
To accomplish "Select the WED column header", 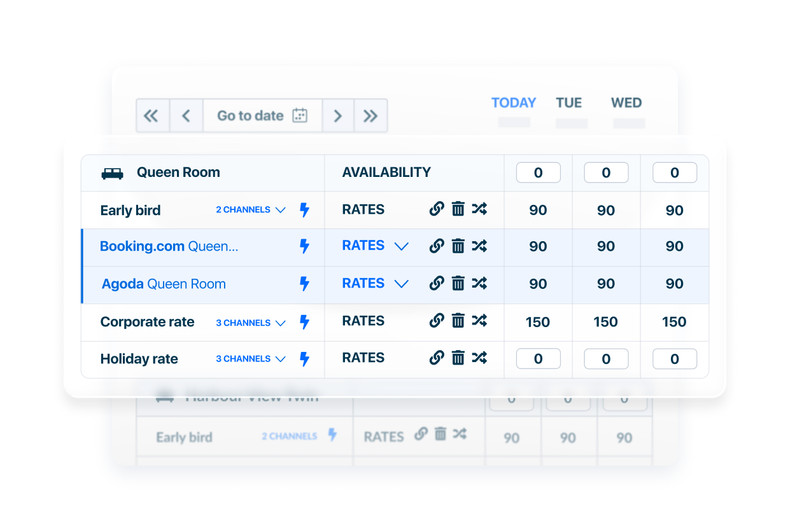I will tap(626, 102).
